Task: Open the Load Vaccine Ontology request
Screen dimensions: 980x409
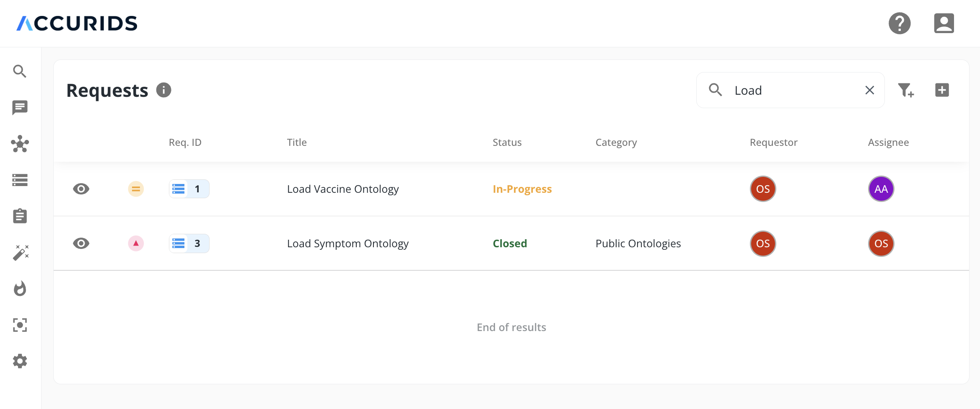Action: [342, 189]
